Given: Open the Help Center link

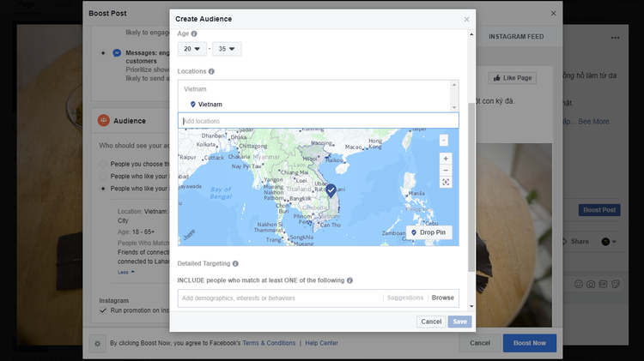Looking at the screenshot, I should pyautogui.click(x=321, y=343).
